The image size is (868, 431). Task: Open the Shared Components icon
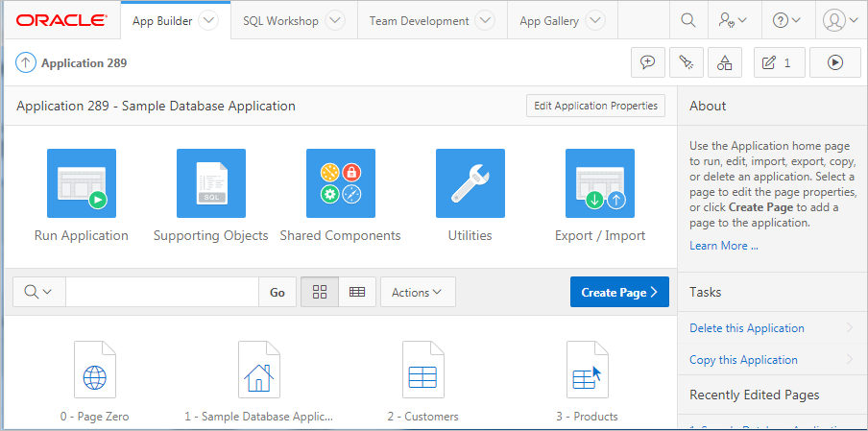(x=340, y=183)
